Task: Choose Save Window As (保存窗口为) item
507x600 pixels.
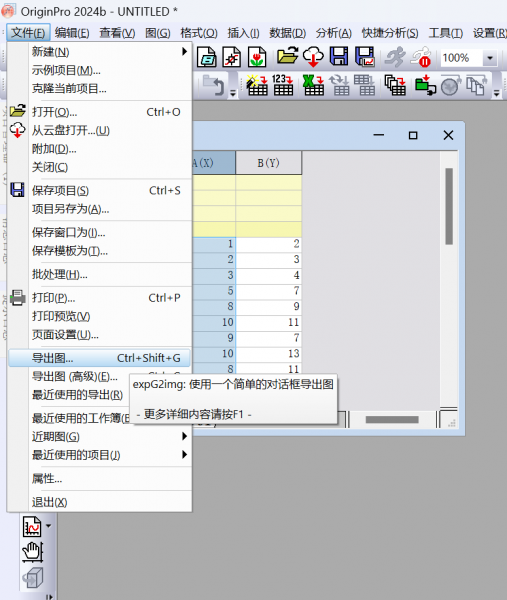Action: [99, 232]
